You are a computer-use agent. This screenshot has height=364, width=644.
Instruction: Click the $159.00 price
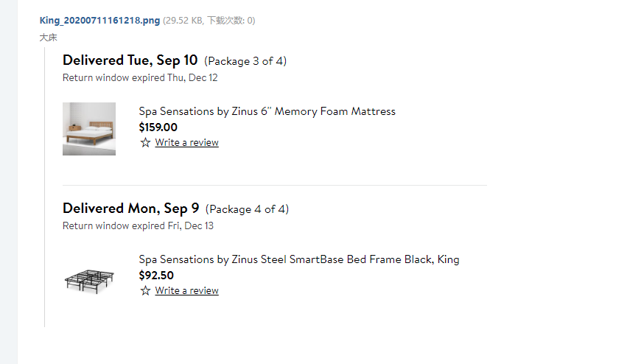158,127
